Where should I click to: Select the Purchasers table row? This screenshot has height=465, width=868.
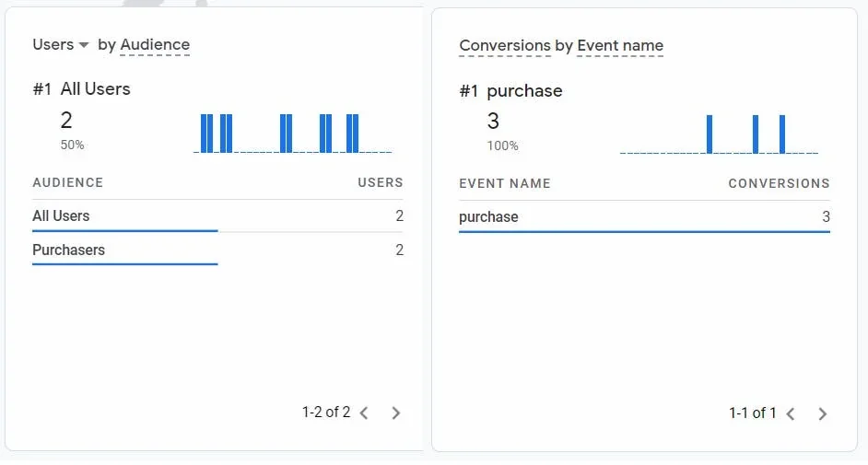click(217, 250)
